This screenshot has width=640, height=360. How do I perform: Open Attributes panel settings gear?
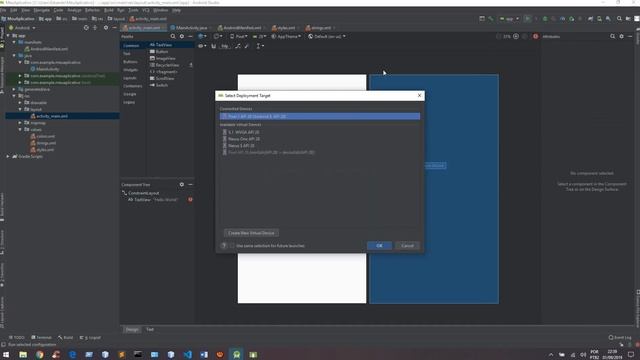[621, 36]
